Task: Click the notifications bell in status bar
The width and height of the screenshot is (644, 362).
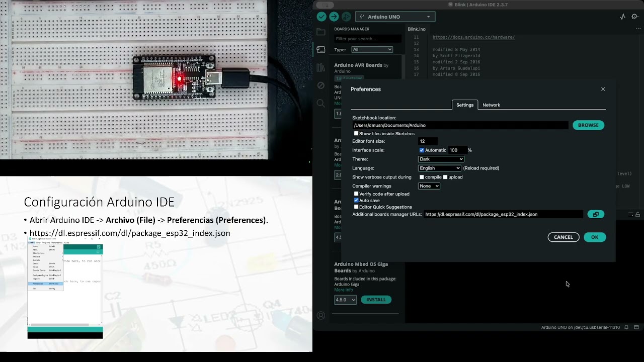Action: (x=626, y=327)
